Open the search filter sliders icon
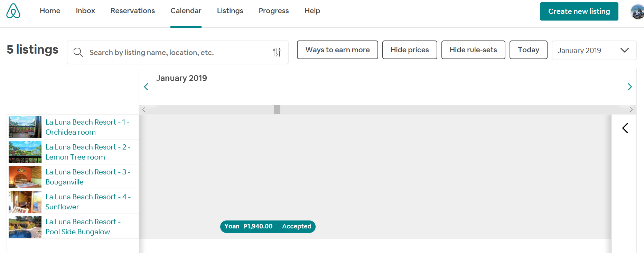644x253 pixels. coord(277,52)
